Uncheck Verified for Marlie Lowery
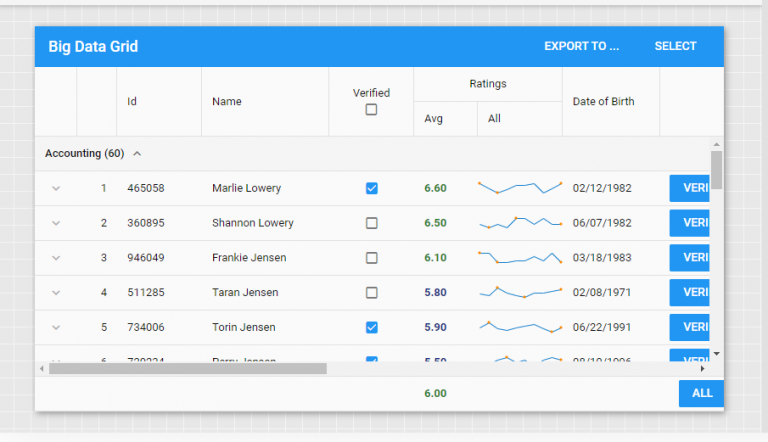Image resolution: width=768 pixels, height=442 pixels. coord(372,188)
